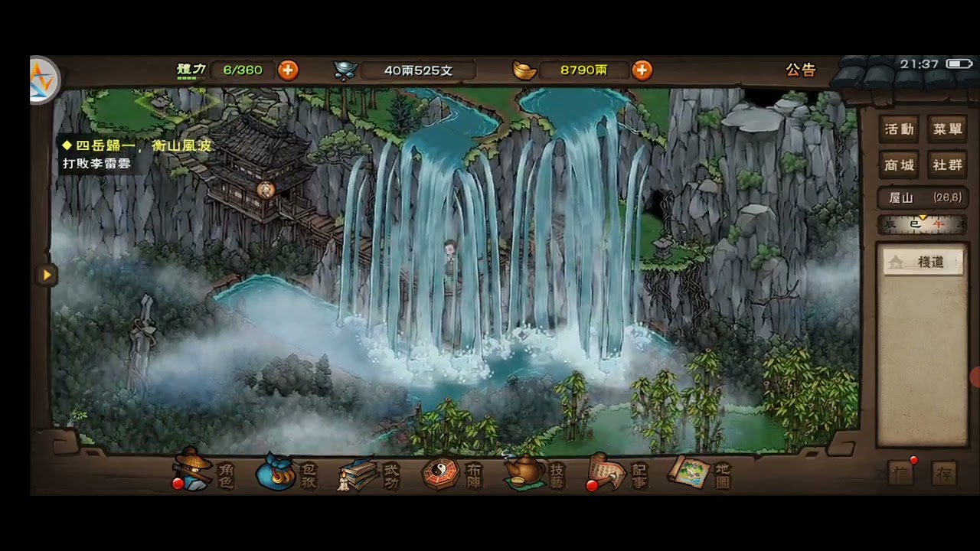This screenshot has width=980, height=551.
Task: Tap the time-of-day dial 辰巳午
Action: coord(922,224)
